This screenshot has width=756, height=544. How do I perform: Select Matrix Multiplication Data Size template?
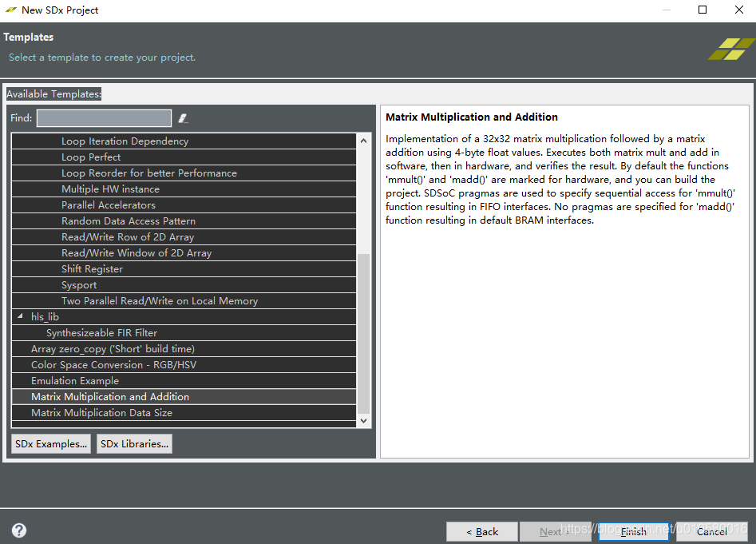pyautogui.click(x=184, y=412)
